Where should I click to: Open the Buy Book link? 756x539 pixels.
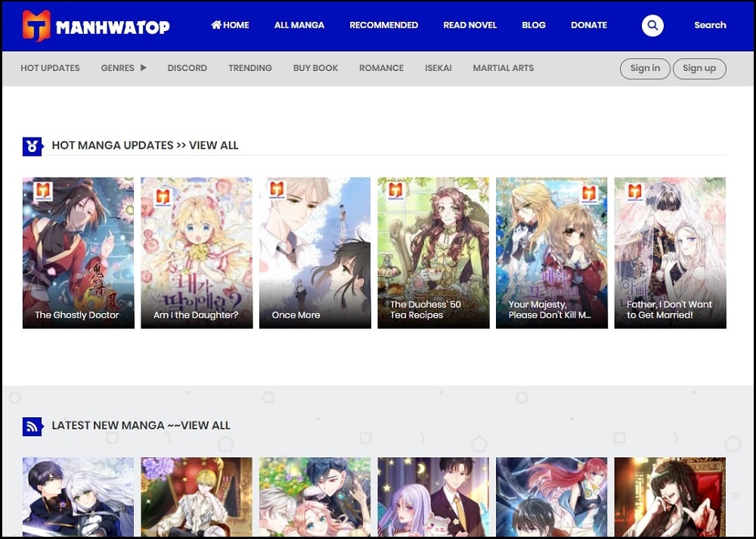(x=315, y=68)
